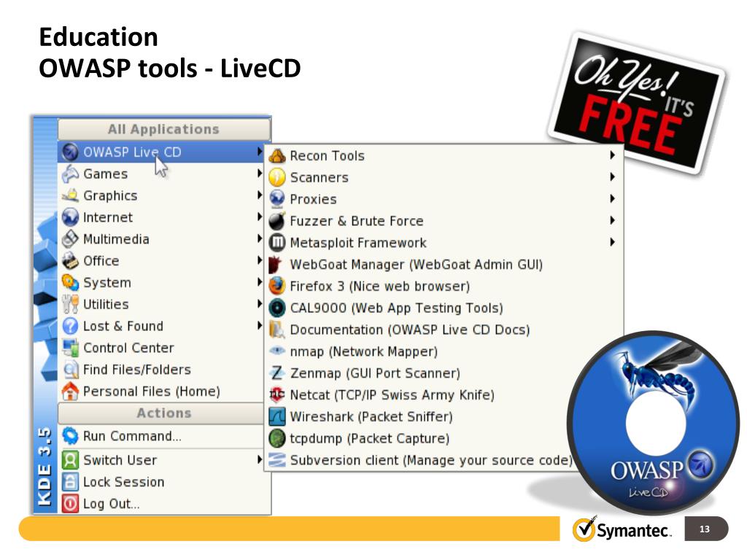Click the Find Files/Folders magnifier icon
The image size is (747, 560).
(70, 370)
